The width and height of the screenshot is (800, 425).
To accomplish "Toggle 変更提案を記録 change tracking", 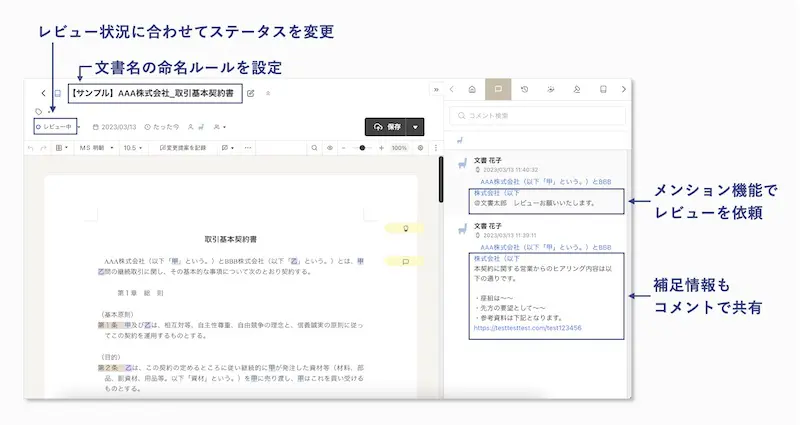I will tap(183, 148).
